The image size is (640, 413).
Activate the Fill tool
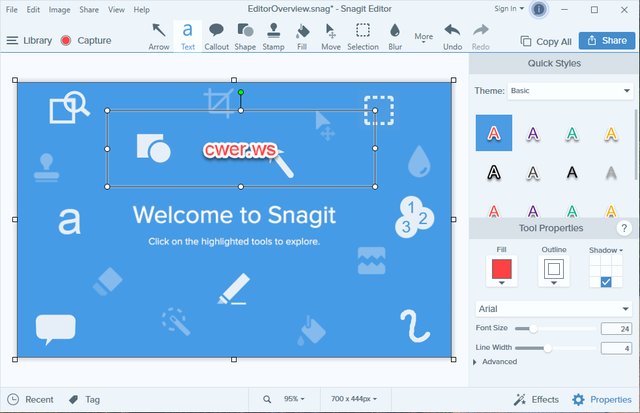(302, 35)
